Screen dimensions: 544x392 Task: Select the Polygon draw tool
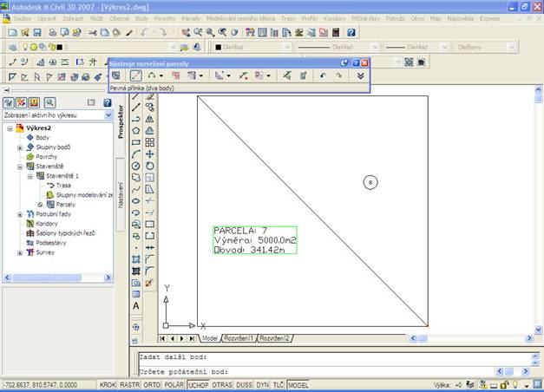(136, 131)
